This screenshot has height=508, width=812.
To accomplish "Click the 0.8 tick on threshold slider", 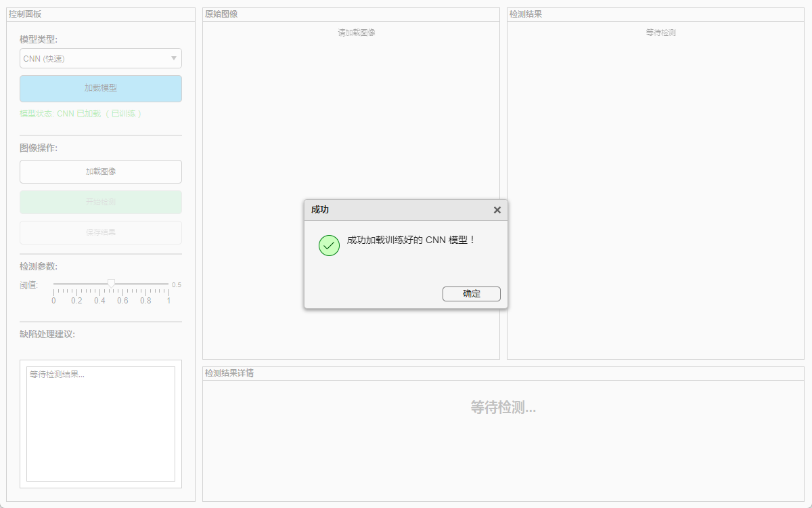I will tap(145, 293).
